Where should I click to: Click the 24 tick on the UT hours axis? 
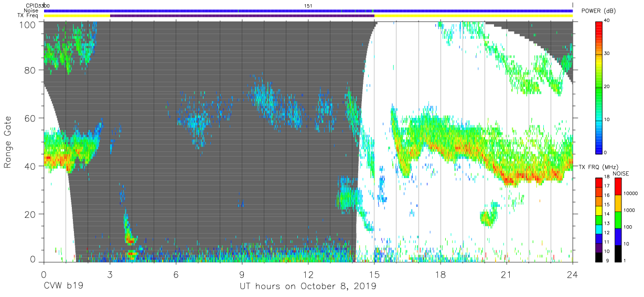pyautogui.click(x=572, y=274)
